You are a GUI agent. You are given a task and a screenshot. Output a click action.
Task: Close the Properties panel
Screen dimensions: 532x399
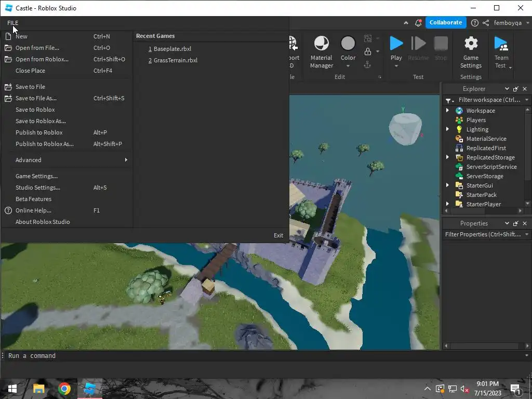pos(525,223)
